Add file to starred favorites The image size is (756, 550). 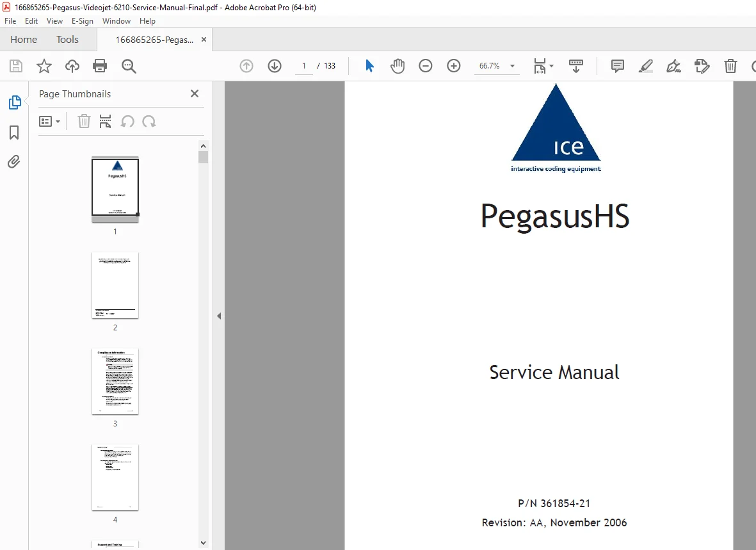[x=44, y=66]
